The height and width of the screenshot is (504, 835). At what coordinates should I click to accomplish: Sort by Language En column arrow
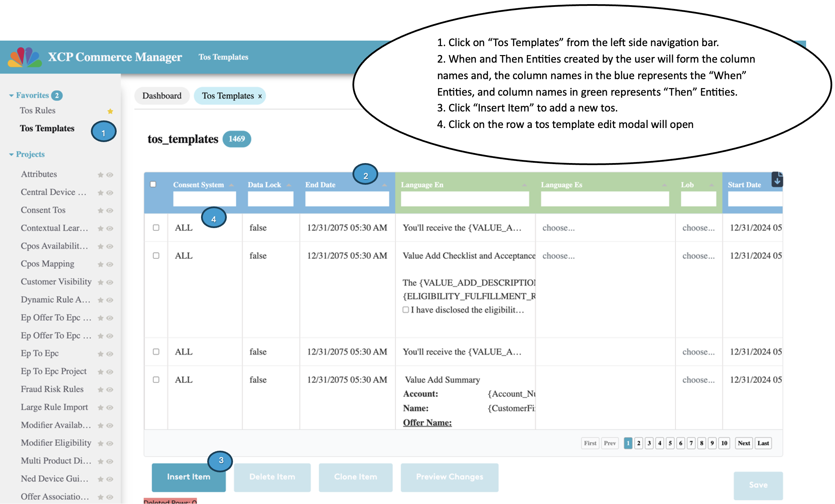coord(524,185)
